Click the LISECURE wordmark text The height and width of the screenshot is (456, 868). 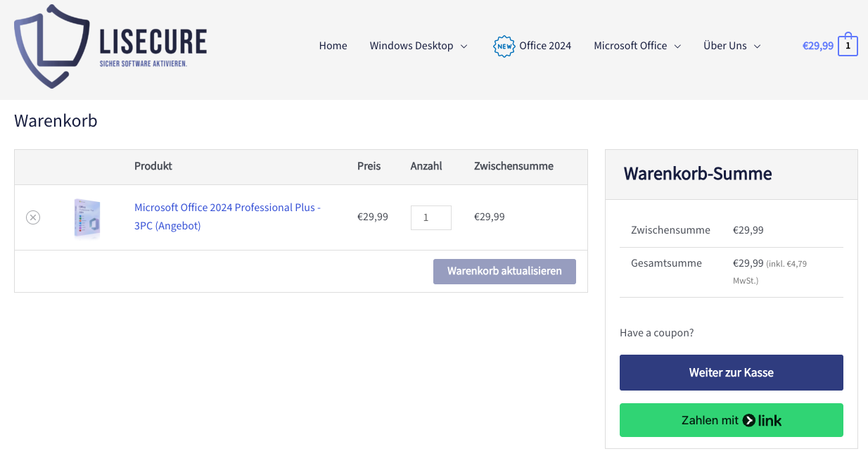pyautogui.click(x=153, y=42)
